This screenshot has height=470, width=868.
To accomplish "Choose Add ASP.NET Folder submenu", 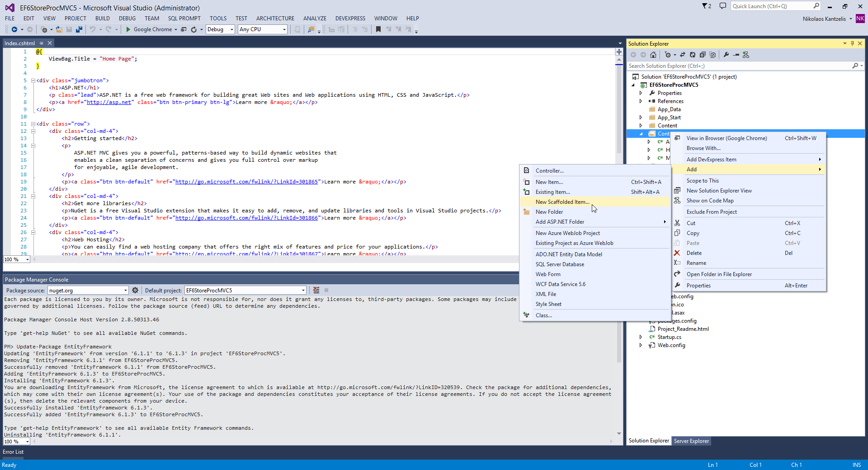I will click(x=595, y=222).
